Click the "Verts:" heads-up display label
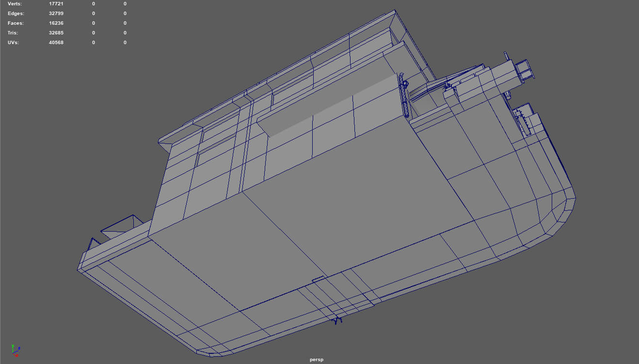The image size is (639, 364). pyautogui.click(x=16, y=4)
